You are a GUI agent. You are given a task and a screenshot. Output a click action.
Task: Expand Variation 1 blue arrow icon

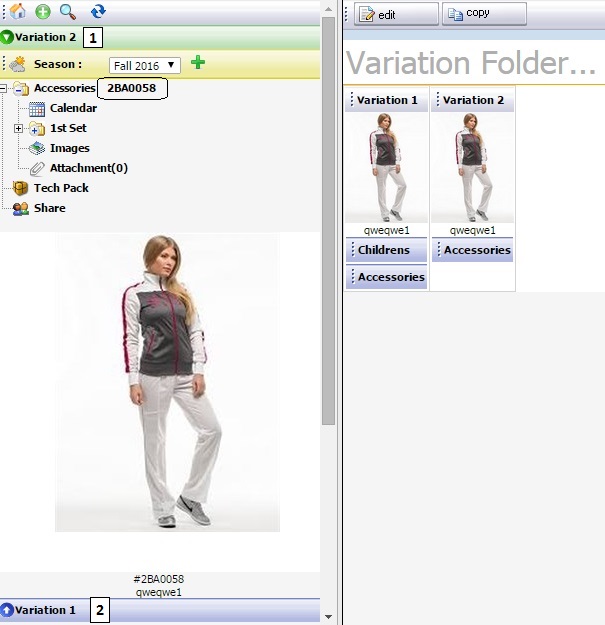[x=7, y=610]
